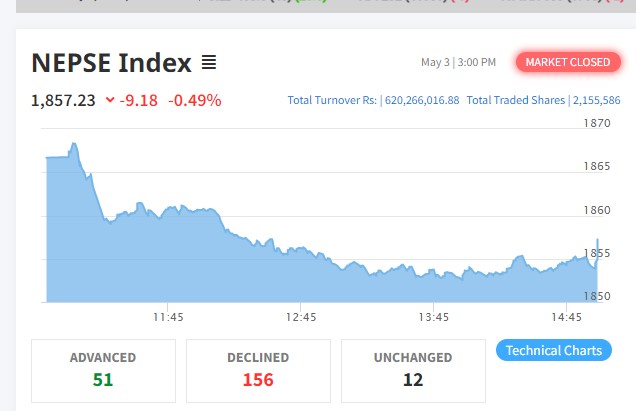Click the NEPSE Index heading

[111, 63]
